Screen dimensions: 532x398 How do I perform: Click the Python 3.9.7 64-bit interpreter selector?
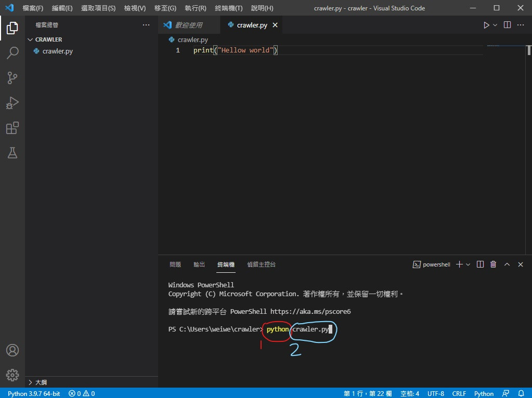pyautogui.click(x=34, y=394)
